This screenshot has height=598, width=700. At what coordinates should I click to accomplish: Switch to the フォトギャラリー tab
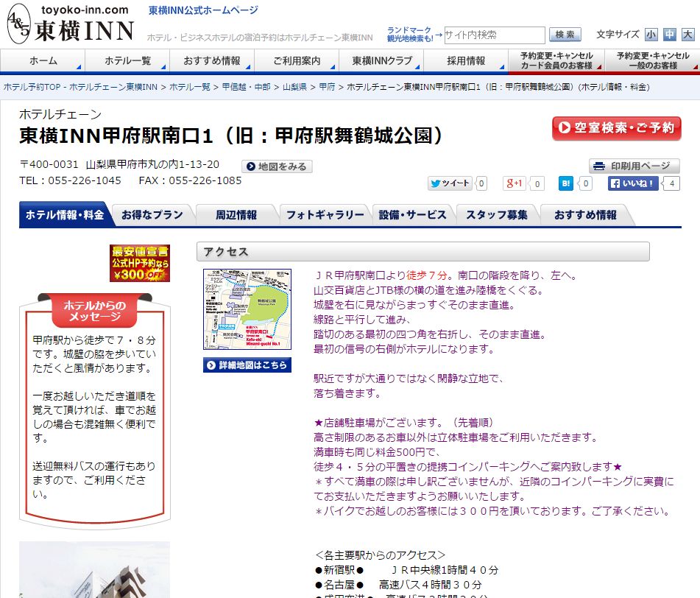click(x=325, y=215)
